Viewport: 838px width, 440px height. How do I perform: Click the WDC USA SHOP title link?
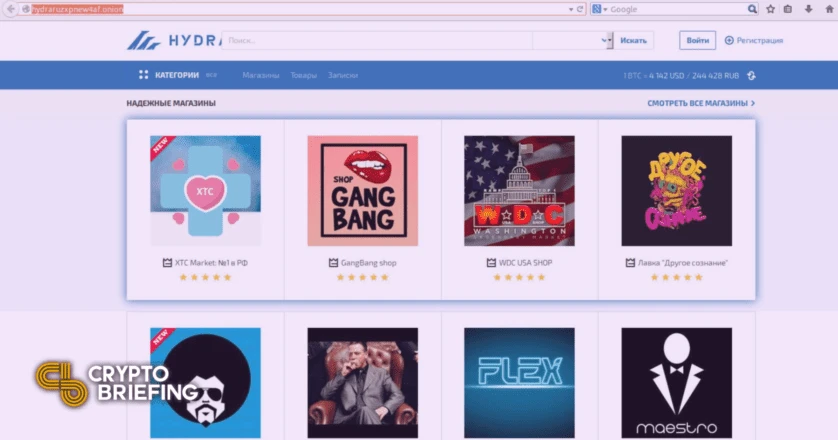525,263
